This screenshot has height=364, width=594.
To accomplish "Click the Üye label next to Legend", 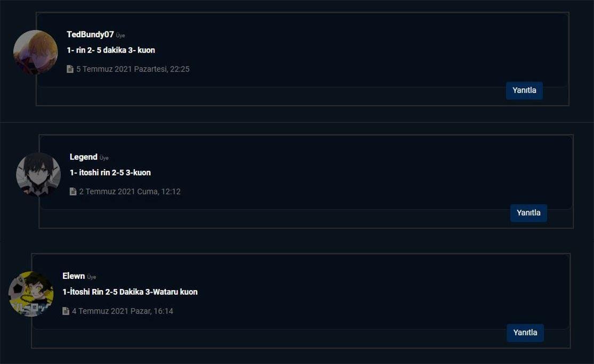I will (x=104, y=158).
